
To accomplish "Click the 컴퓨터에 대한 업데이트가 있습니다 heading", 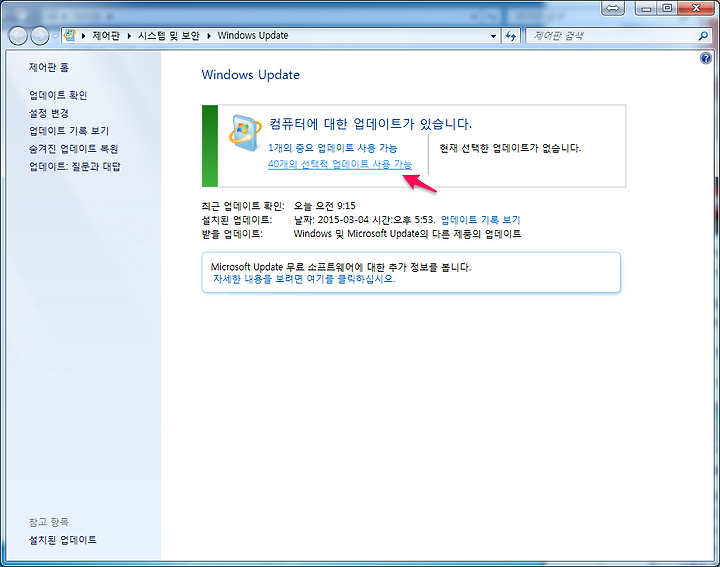I will (371, 124).
